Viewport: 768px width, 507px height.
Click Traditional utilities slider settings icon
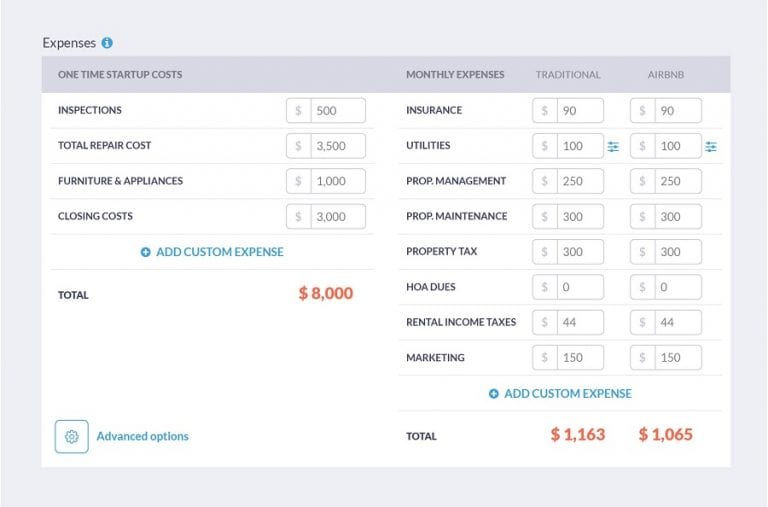pos(613,146)
